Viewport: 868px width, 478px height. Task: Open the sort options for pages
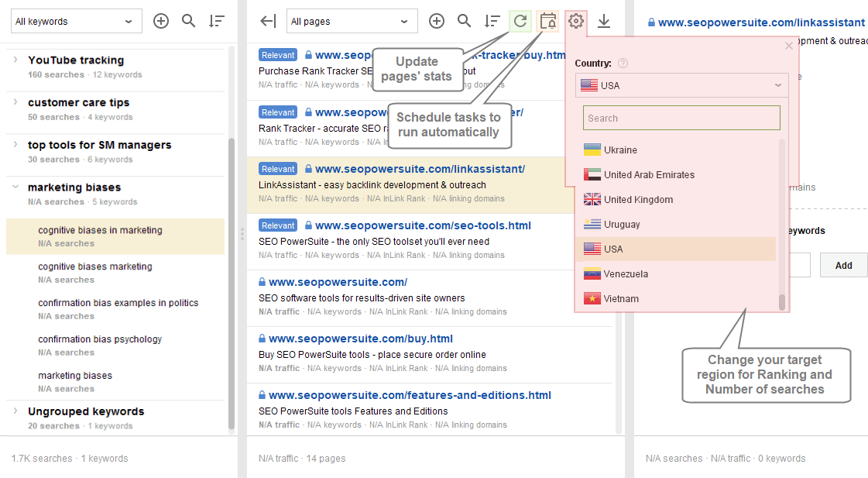pyautogui.click(x=492, y=21)
